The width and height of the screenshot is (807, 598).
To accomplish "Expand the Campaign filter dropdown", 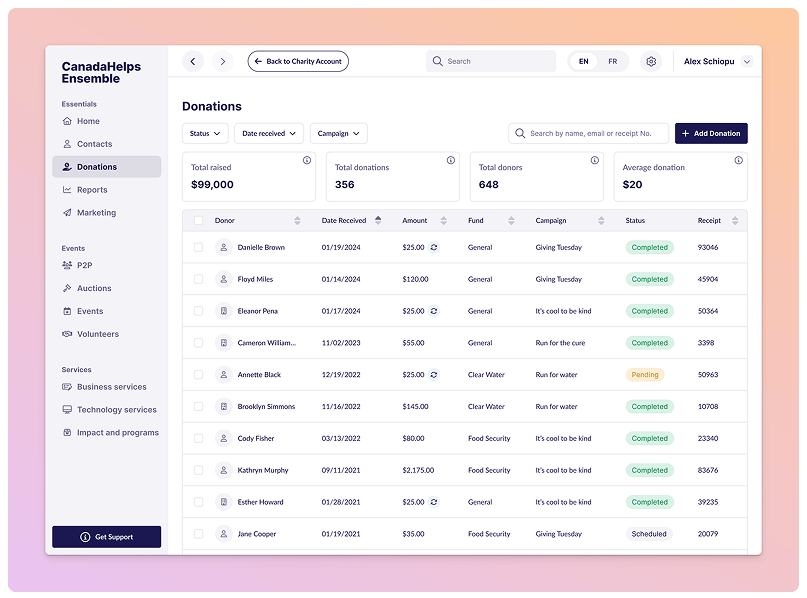I will click(338, 133).
